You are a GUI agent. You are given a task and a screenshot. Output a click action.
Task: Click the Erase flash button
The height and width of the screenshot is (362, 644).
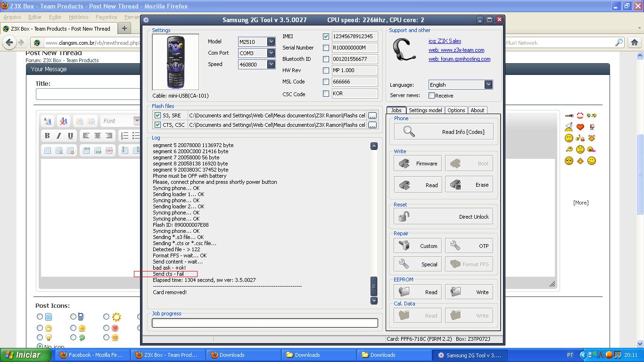pyautogui.click(x=469, y=185)
